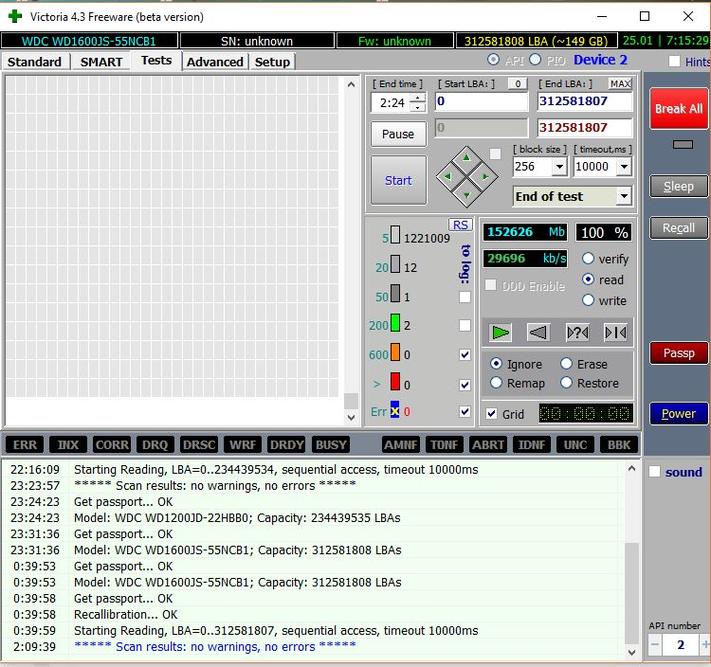Click the butterfly seek button
This screenshot has height=667, width=711.
tap(616, 332)
